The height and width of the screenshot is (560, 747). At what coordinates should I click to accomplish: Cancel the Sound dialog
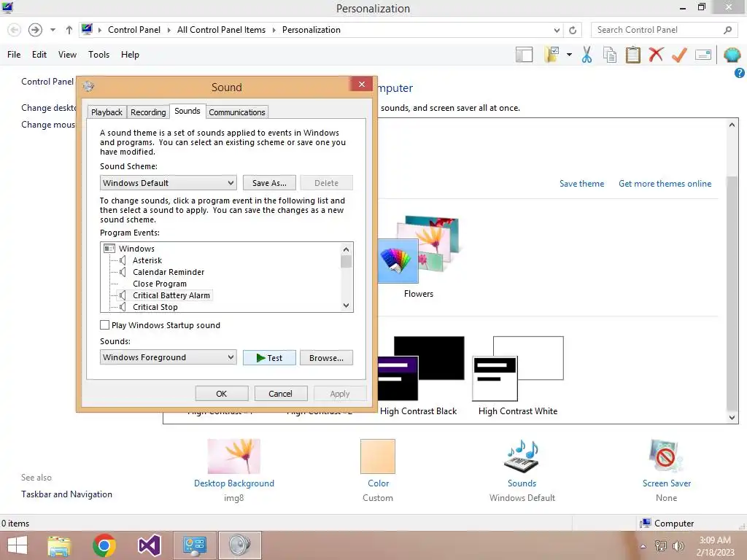pos(280,394)
